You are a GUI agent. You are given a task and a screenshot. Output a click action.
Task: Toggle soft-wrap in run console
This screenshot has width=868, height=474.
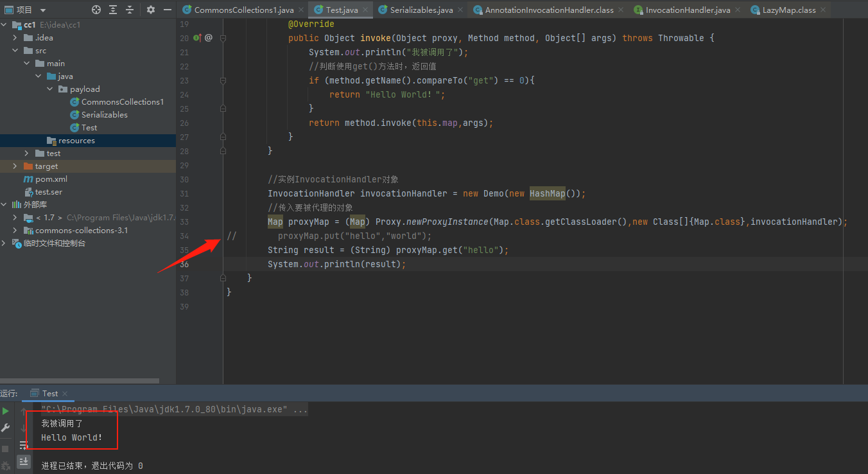coord(24,444)
